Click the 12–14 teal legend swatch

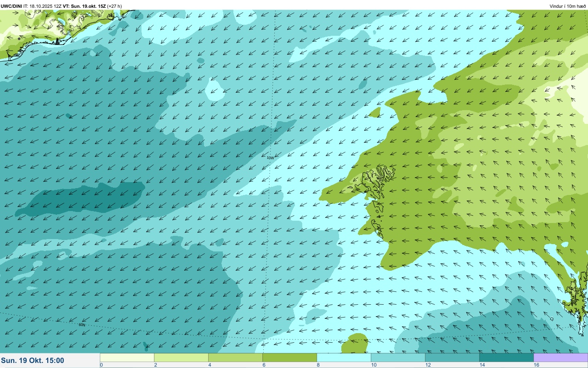point(452,357)
